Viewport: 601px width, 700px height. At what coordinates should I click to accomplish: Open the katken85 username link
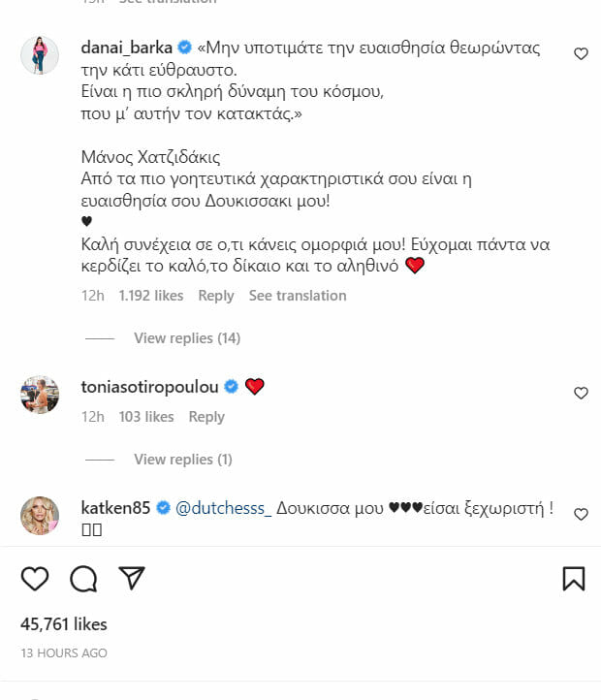click(x=117, y=508)
